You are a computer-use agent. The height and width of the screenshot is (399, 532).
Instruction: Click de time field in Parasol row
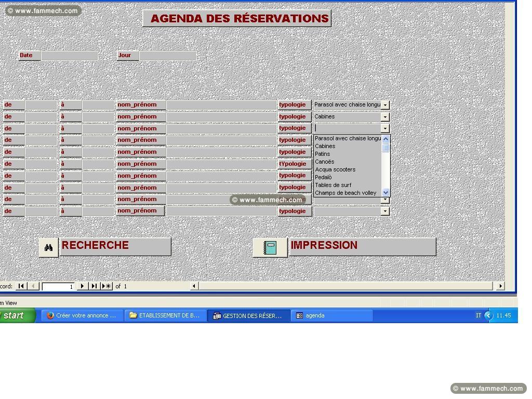(x=41, y=105)
